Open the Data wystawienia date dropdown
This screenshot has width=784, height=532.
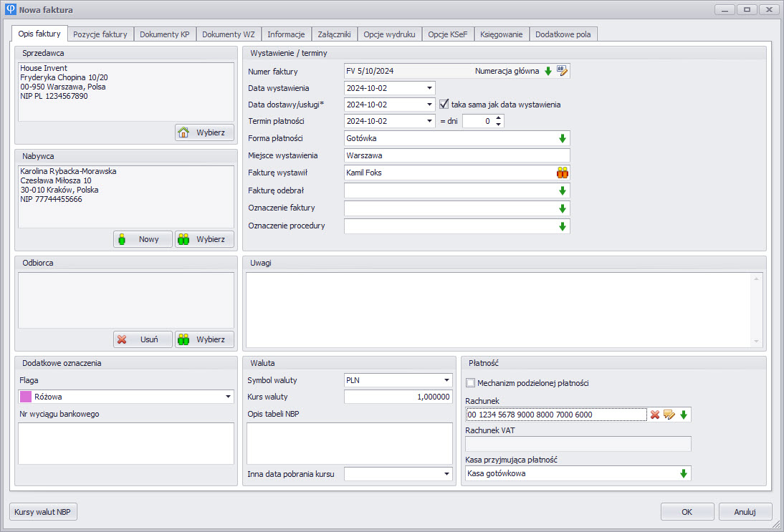(429, 88)
